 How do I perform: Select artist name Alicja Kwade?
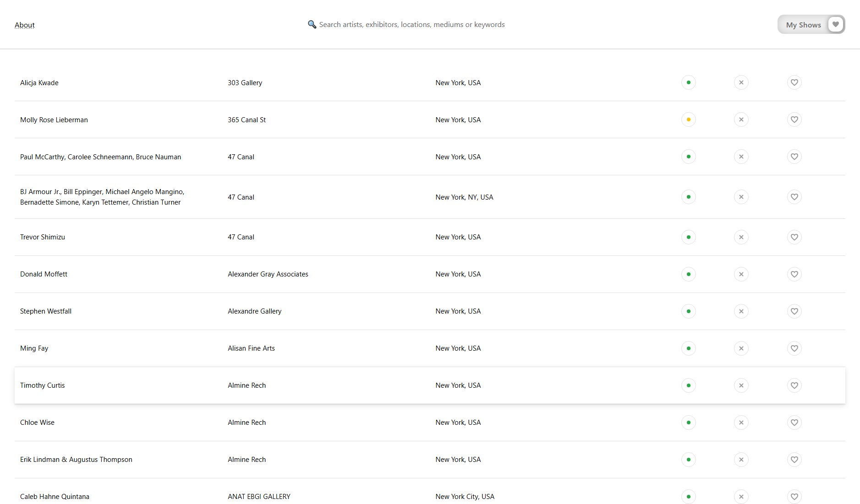coord(39,83)
